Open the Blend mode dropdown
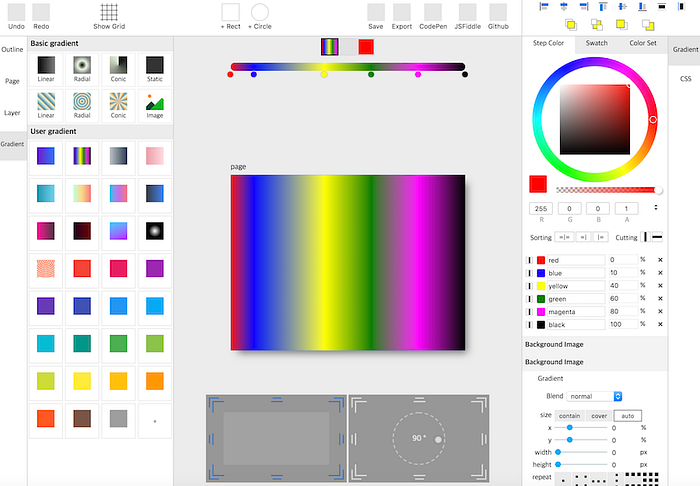 click(x=594, y=396)
